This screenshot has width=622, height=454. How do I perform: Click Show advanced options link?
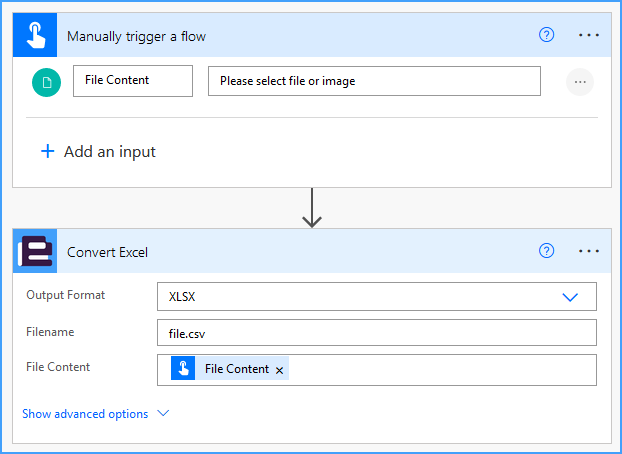(x=85, y=414)
